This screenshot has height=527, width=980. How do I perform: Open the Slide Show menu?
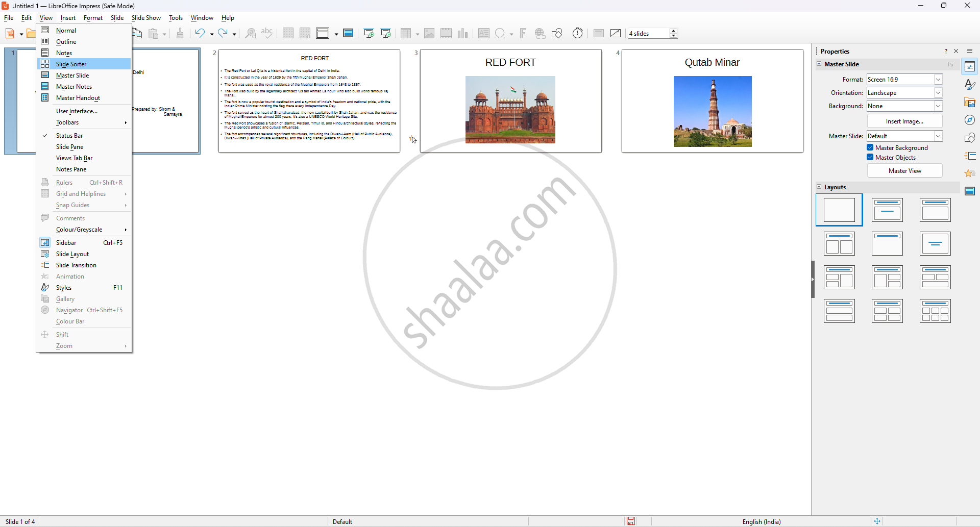pos(146,18)
